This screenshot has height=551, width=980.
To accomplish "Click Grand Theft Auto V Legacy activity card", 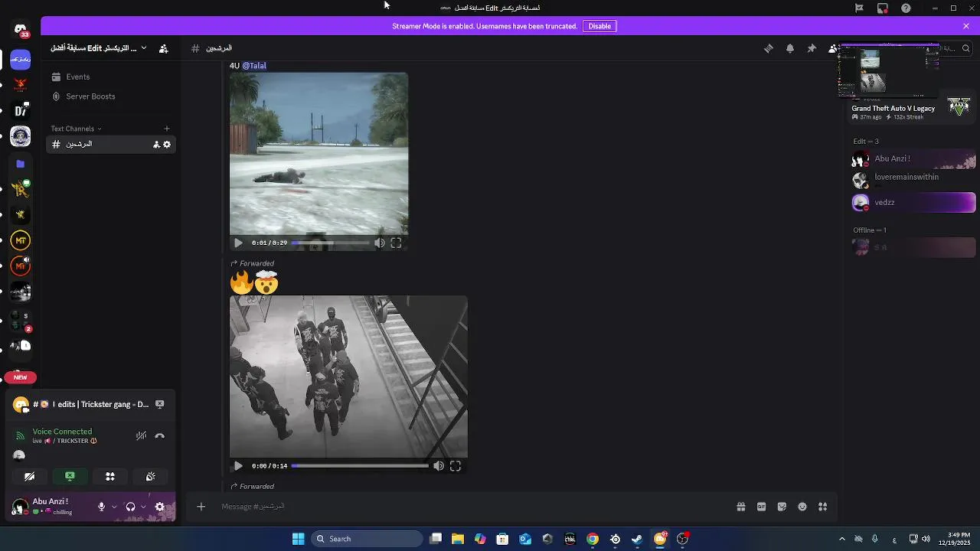I will tap(912, 112).
